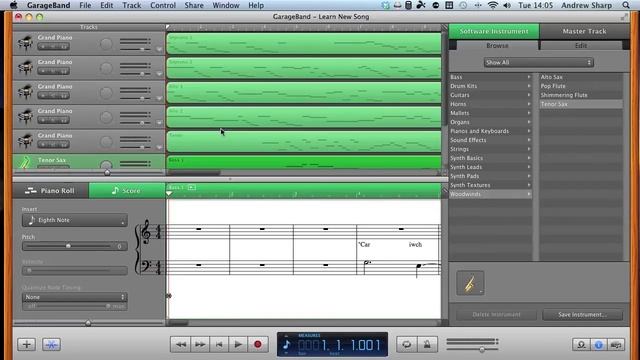Screen dimensions: 640x360
Task: Switch to the Piano Roll view
Action: click(x=50, y=191)
